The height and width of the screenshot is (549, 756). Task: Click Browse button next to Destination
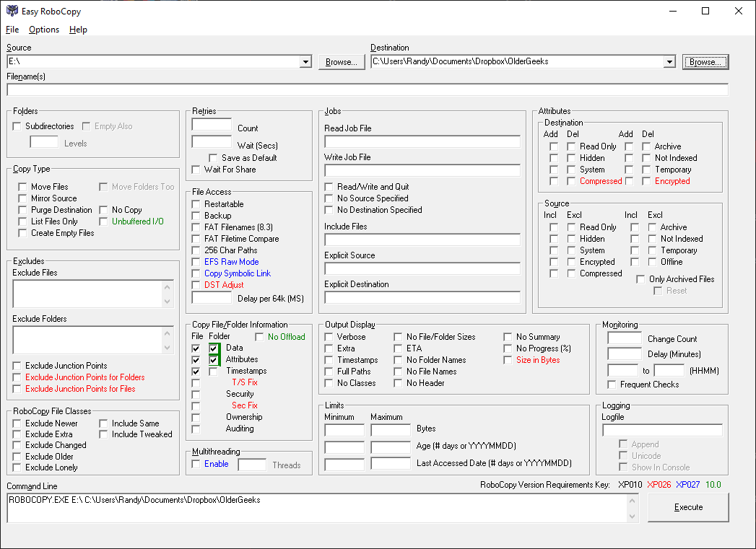(x=705, y=61)
